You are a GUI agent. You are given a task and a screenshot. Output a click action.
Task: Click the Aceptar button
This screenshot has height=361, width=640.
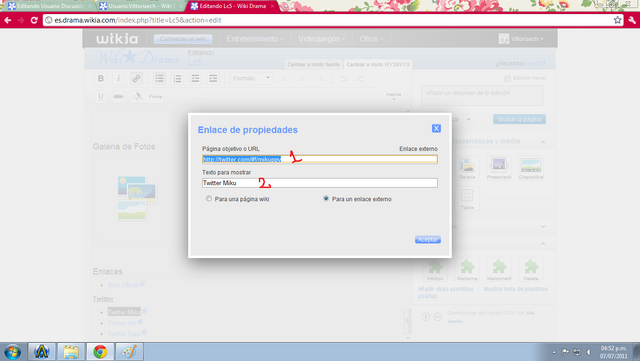tap(428, 240)
